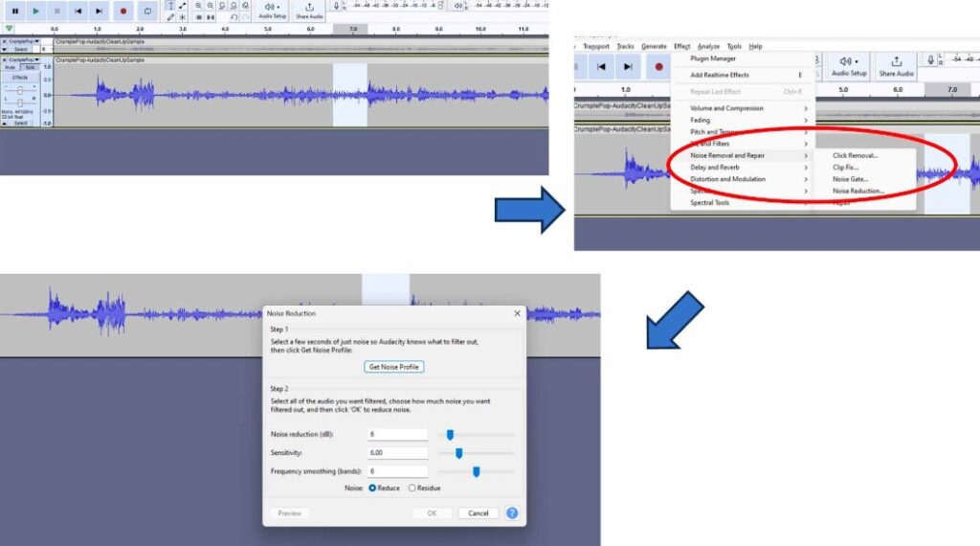Click the Frequency smoothing (bands) input field

pos(396,471)
